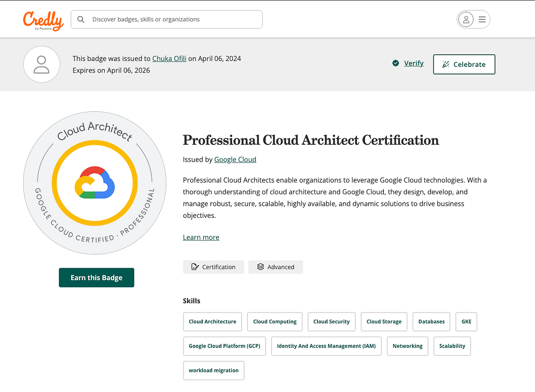This screenshot has width=535, height=392.
Task: Focus the Discover badges search field
Action: 167,20
